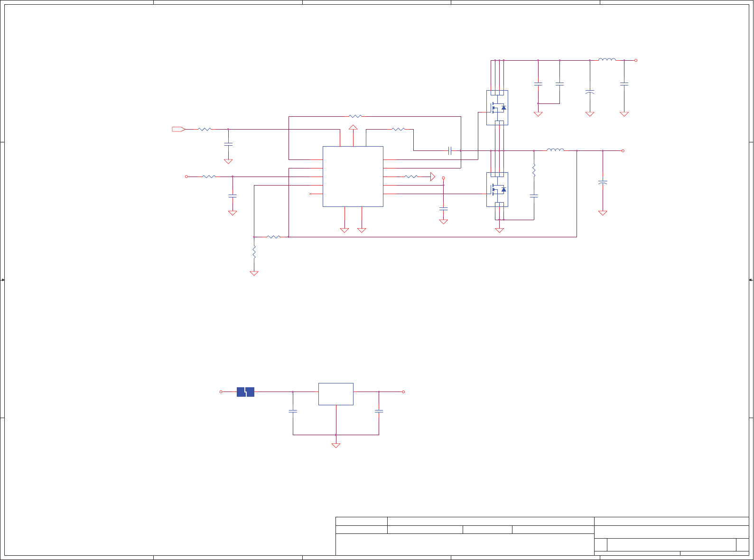Select the inductor on the top power rail
This screenshot has height=560, width=754.
pyautogui.click(x=607, y=60)
